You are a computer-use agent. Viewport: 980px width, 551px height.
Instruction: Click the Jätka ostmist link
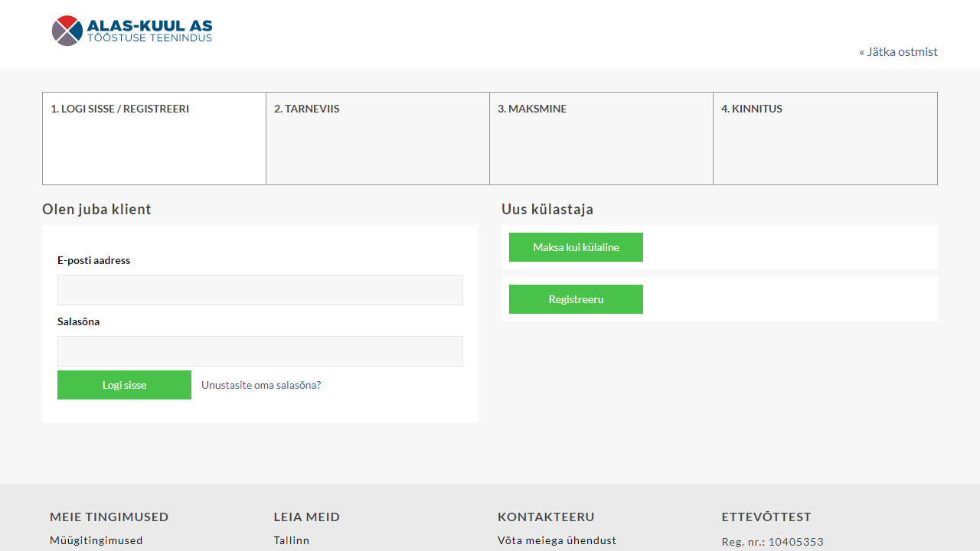(898, 51)
